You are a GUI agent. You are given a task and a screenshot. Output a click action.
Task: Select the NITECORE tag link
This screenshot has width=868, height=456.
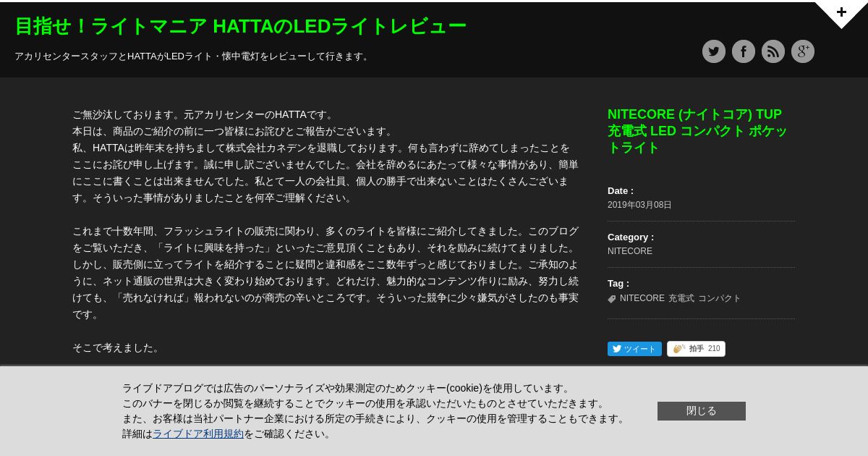pos(642,298)
